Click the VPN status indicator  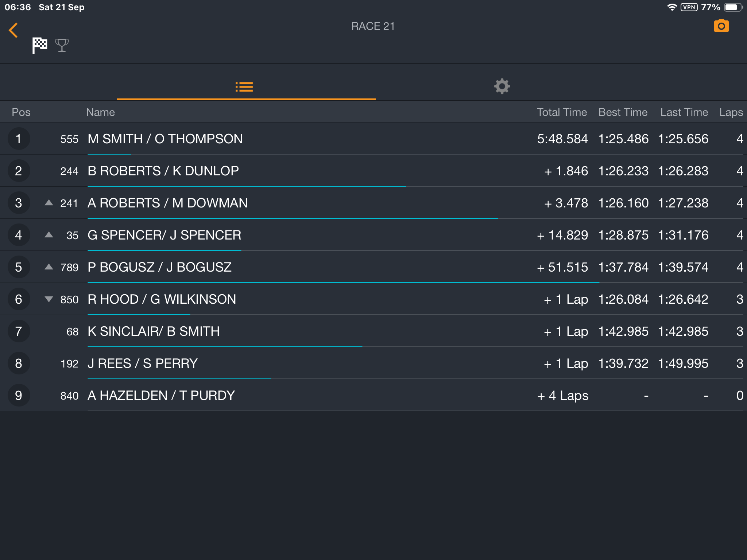click(x=689, y=7)
